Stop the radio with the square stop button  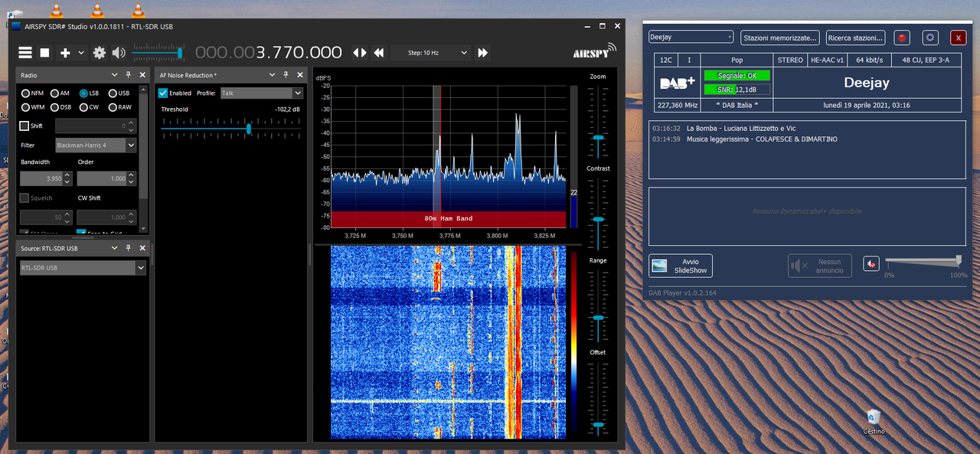tap(45, 53)
